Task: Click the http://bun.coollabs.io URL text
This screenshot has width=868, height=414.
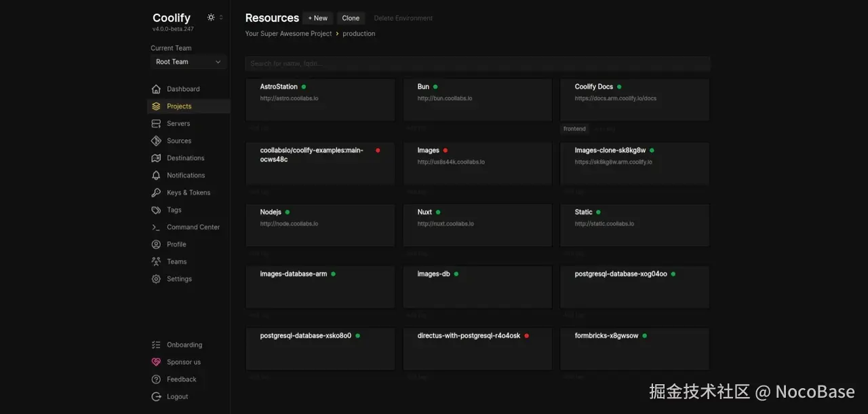Action: click(445, 98)
